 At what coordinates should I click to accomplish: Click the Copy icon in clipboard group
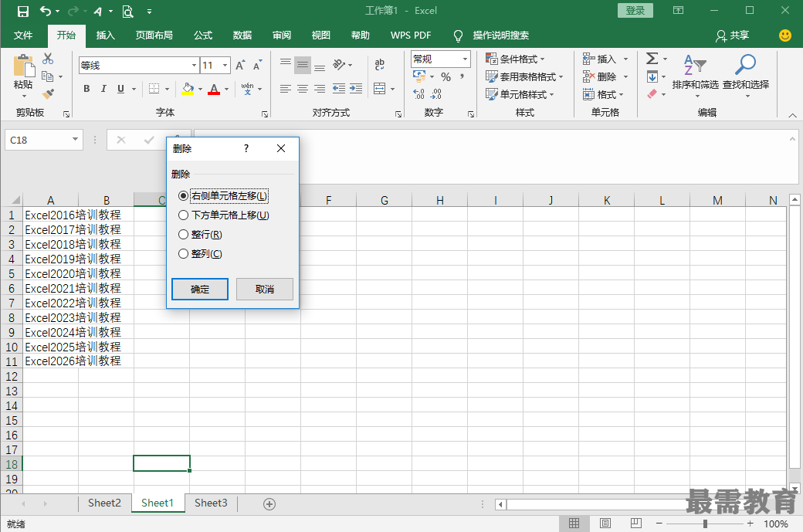(x=48, y=76)
